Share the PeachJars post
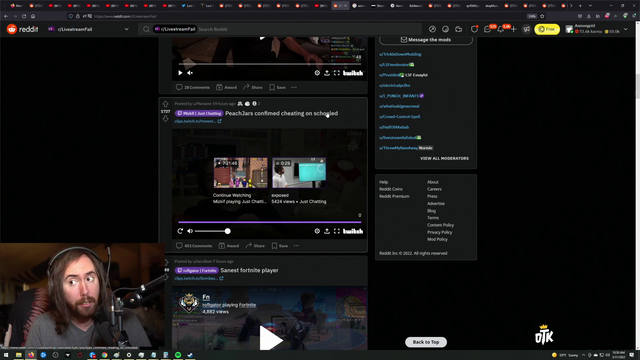Screen dimensions: 640x360 click(255, 246)
